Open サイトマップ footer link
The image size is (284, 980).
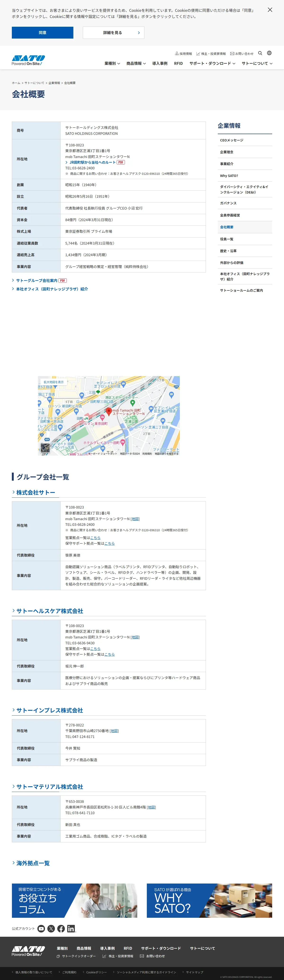click(193, 972)
